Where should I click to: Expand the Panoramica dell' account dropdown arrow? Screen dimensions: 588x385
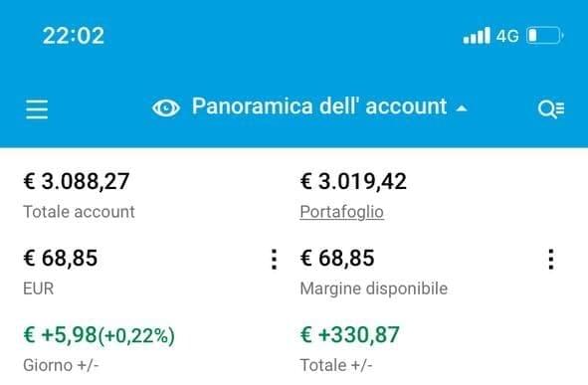point(462,108)
